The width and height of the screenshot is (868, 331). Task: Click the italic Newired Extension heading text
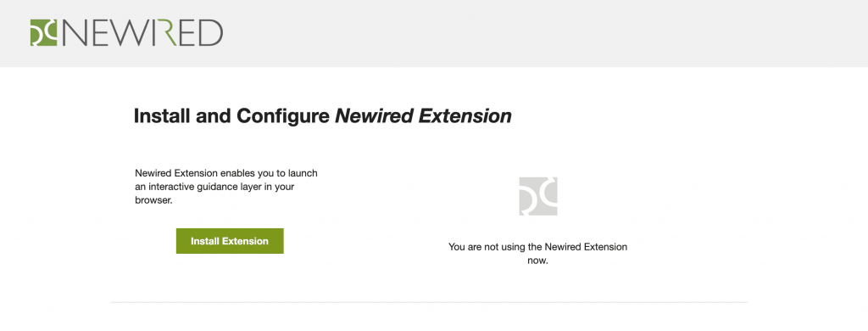(x=424, y=116)
